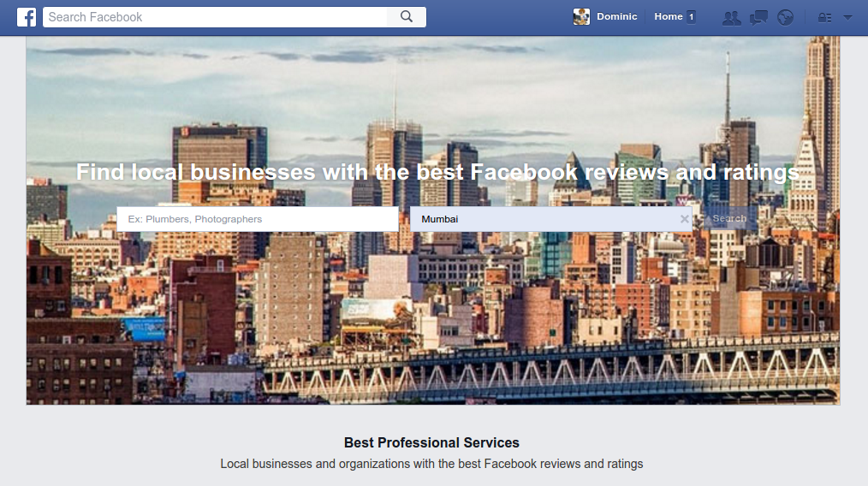The height and width of the screenshot is (486, 868).
Task: Expand the account settings dropdown arrow
Action: point(847,18)
